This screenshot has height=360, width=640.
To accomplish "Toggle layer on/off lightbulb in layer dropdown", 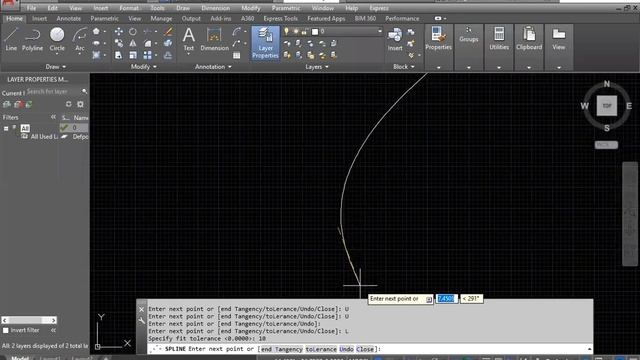I will pyautogui.click(x=287, y=31).
